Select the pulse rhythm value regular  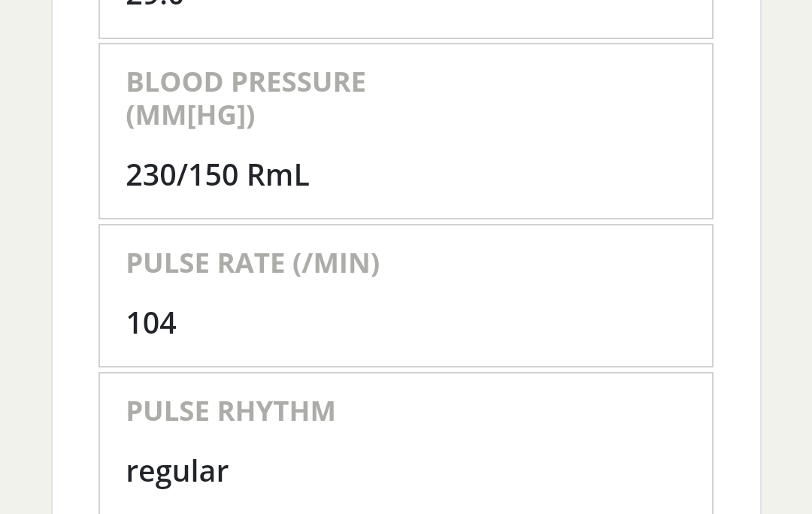(x=177, y=471)
